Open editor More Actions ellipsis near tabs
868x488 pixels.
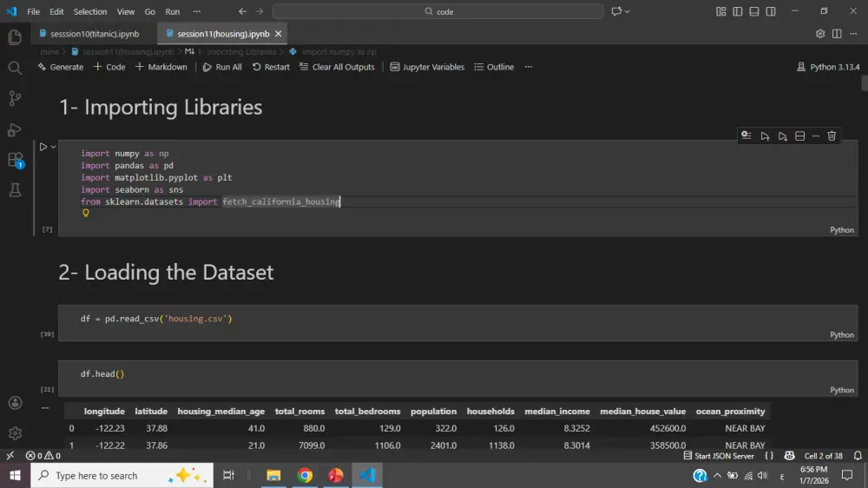(853, 34)
